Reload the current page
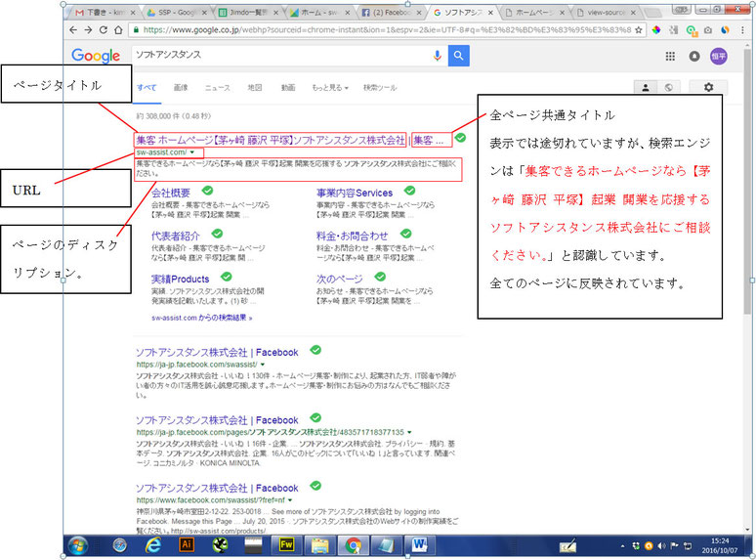 (104, 30)
